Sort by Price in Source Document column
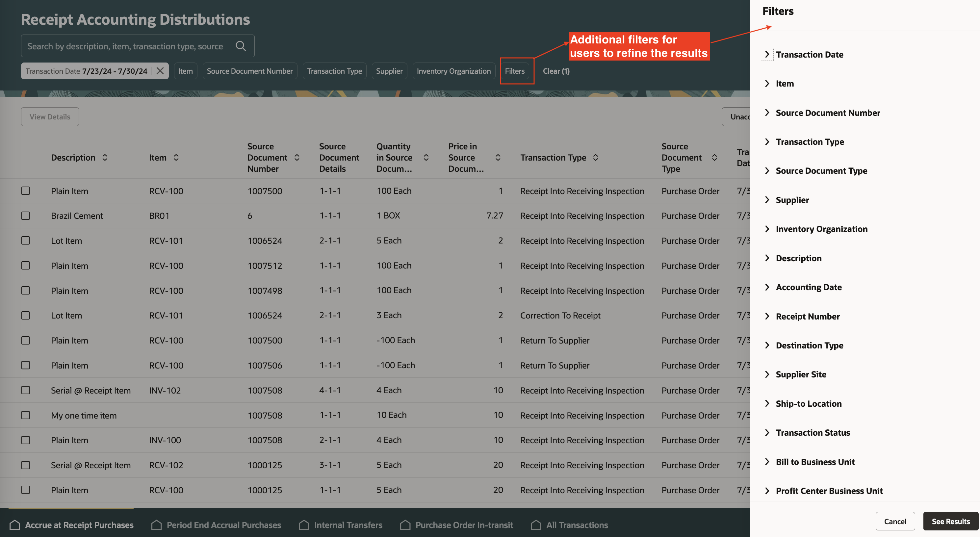This screenshot has height=537, width=980. pyautogui.click(x=498, y=158)
